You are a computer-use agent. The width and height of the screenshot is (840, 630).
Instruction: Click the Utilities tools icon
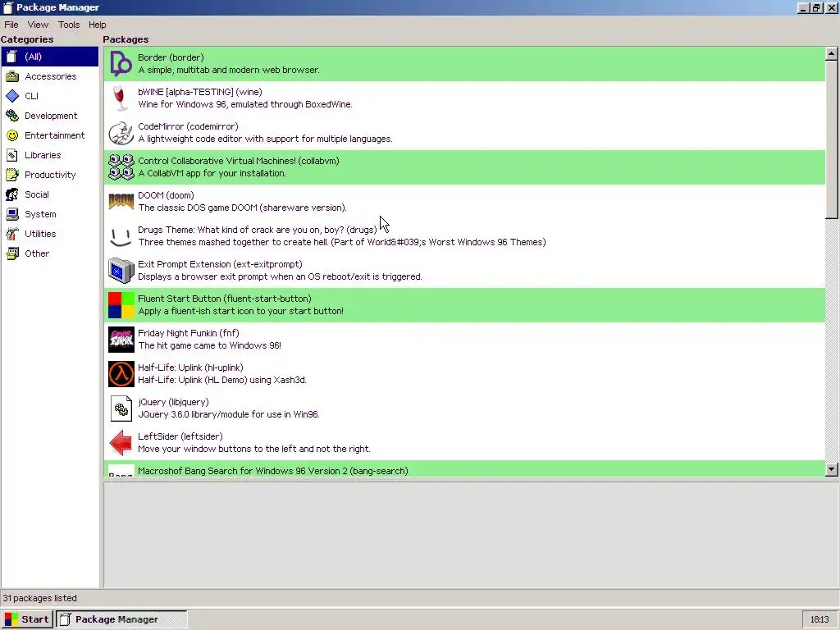[12, 234]
